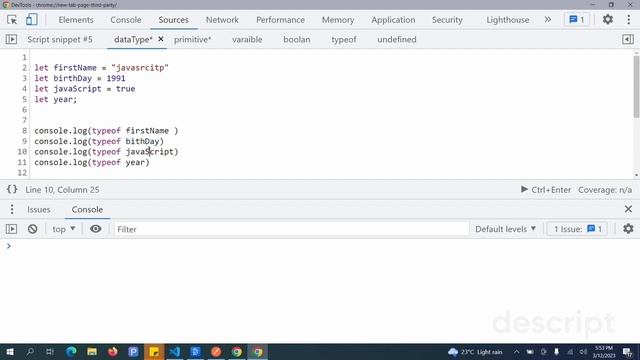Switch to the undefined file tab

(397, 40)
